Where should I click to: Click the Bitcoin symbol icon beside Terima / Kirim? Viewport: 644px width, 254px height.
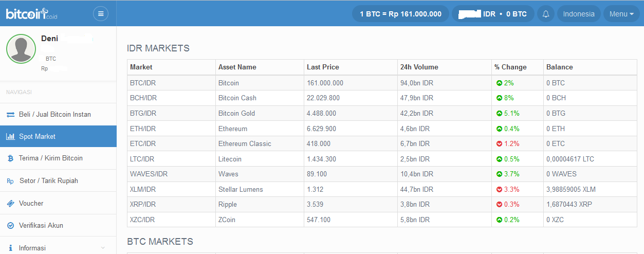[10, 158]
